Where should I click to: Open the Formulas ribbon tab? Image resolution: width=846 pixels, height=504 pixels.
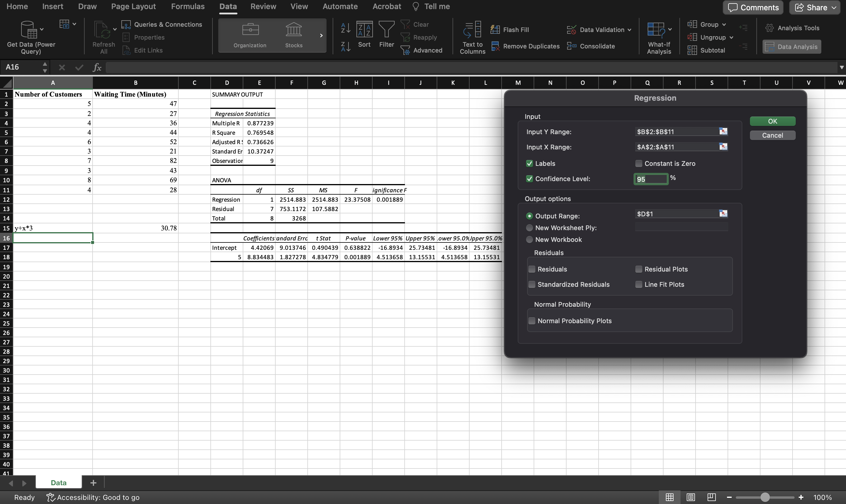click(187, 6)
